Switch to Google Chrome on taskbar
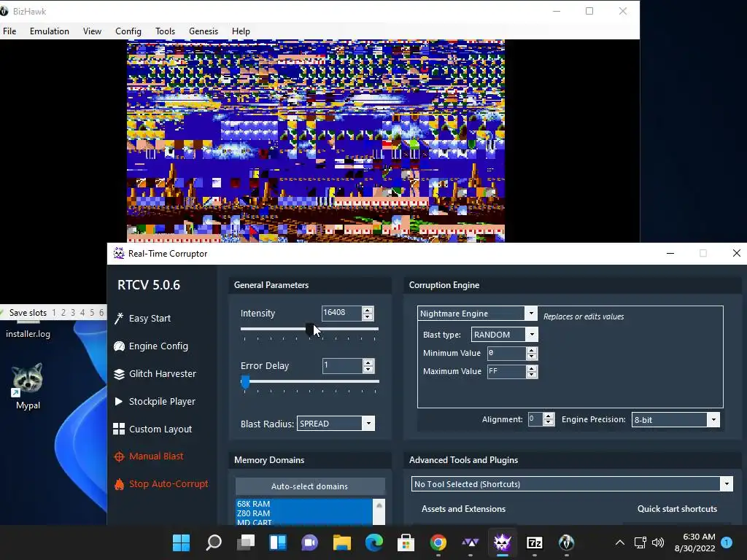Screen dimensions: 747x560 [438, 542]
